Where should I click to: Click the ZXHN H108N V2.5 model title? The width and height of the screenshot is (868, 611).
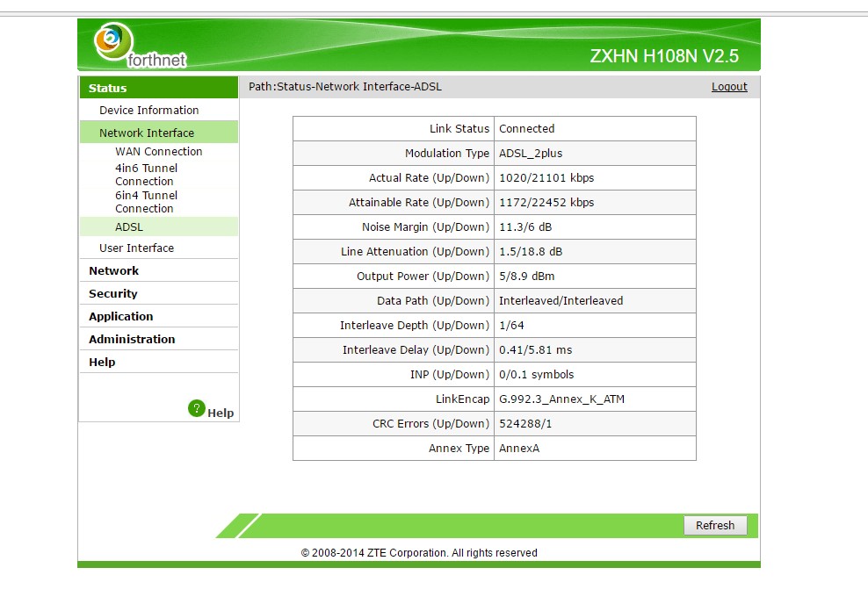[664, 56]
